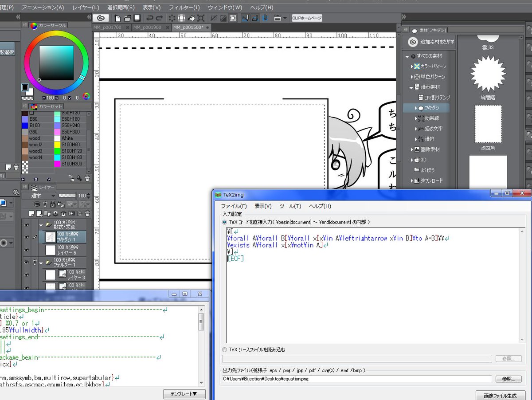Open the canvas display dropdown arrow in toolbar
This screenshot has height=400, width=532.
pos(285,18)
